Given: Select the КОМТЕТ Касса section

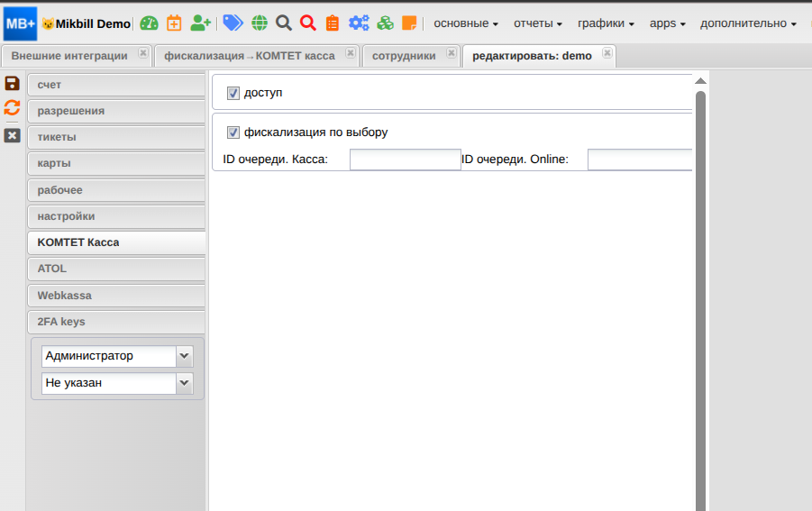Looking at the screenshot, I should pyautogui.click(x=116, y=242).
